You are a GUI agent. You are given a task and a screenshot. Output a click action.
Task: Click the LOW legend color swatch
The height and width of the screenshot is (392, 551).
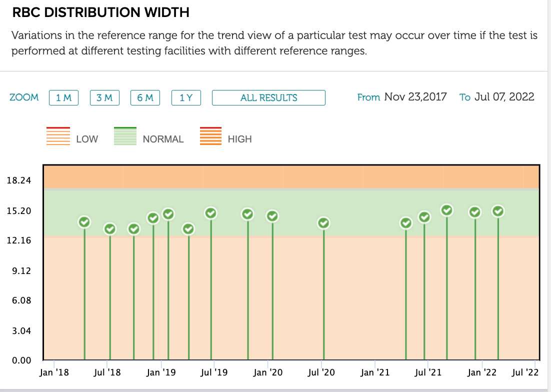click(x=58, y=136)
